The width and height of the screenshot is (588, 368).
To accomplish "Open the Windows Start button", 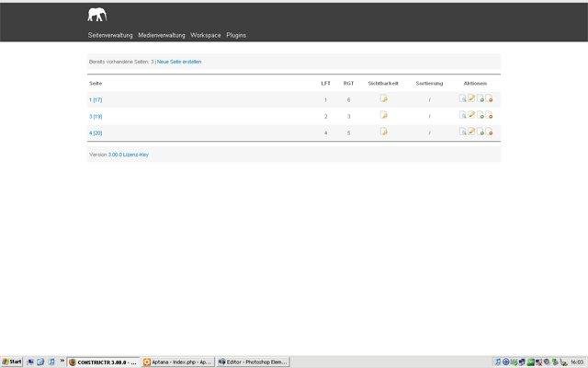I will pyautogui.click(x=12, y=362).
